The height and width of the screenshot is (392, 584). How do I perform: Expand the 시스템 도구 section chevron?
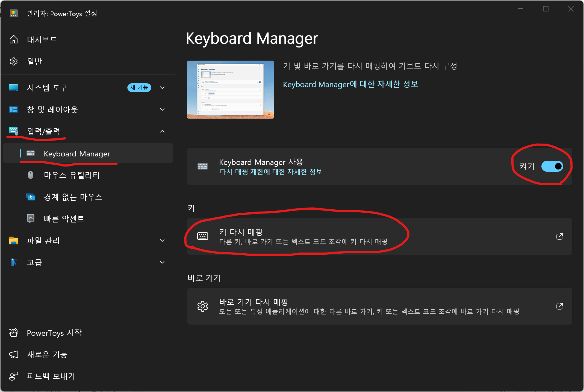(162, 88)
